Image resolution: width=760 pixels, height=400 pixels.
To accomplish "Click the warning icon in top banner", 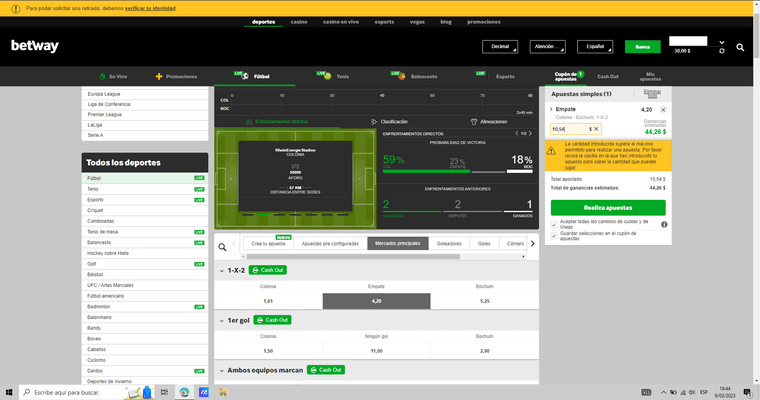I will pos(16,9).
